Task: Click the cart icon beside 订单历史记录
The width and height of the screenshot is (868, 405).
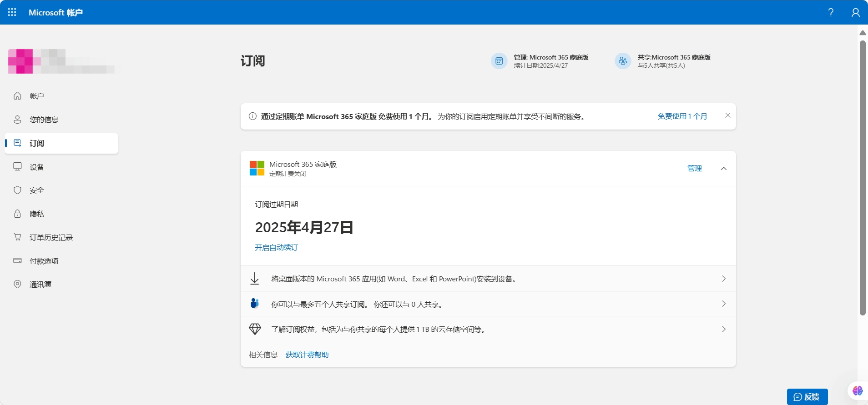Action: coord(17,237)
